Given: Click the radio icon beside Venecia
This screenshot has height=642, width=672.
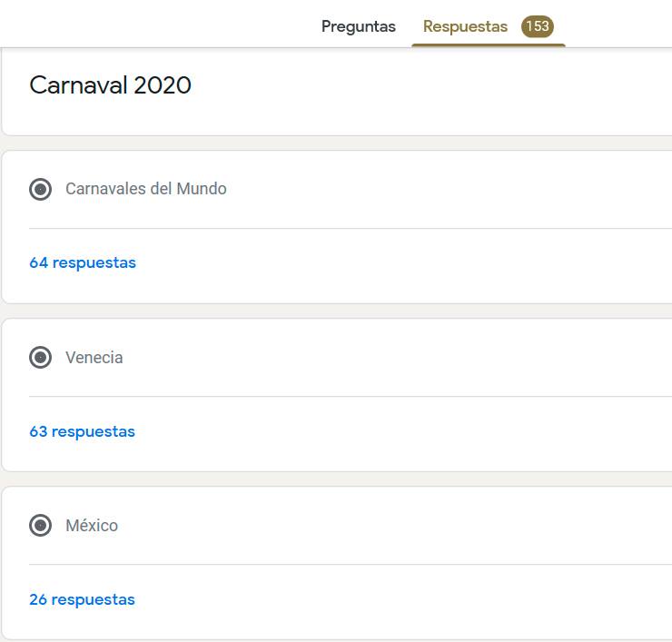Looking at the screenshot, I should point(40,358).
